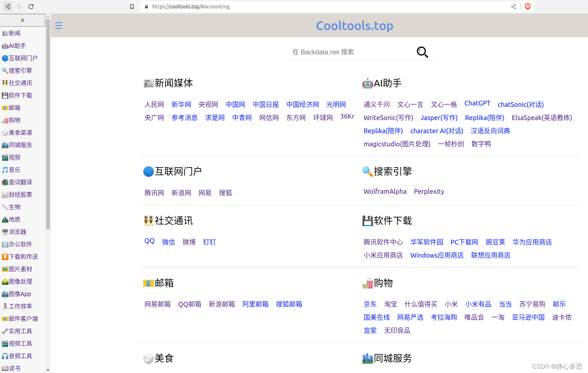Choose 浏览器 in the sidebar
Viewport: 588px width, 373px height.
(14, 232)
